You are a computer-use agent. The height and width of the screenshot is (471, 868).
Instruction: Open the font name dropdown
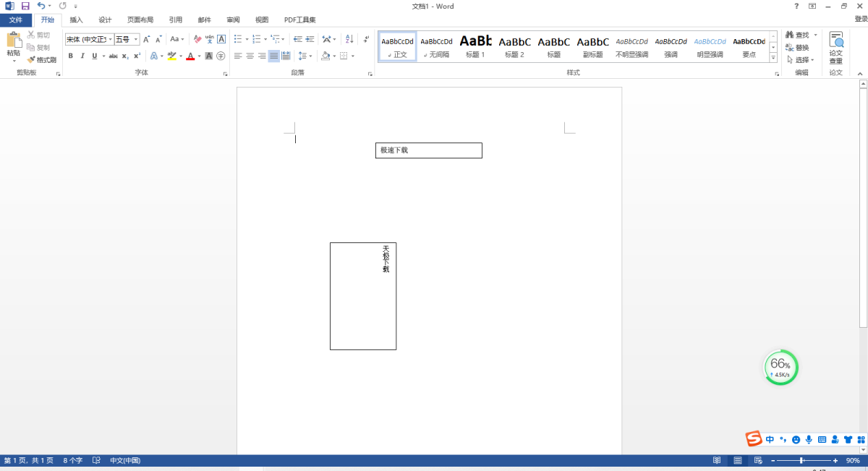pyautogui.click(x=111, y=39)
